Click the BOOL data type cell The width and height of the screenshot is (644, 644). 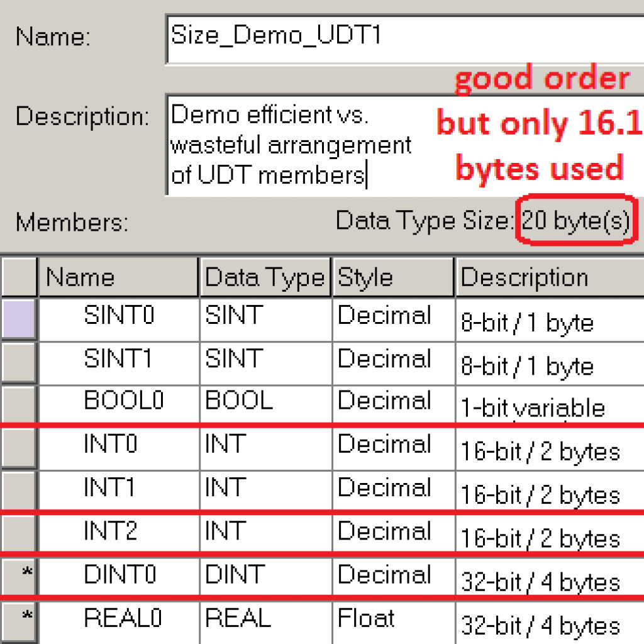pos(266,404)
